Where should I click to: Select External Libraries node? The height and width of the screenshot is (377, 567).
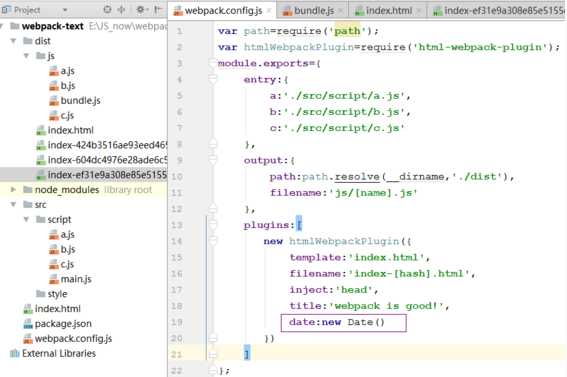coord(59,354)
